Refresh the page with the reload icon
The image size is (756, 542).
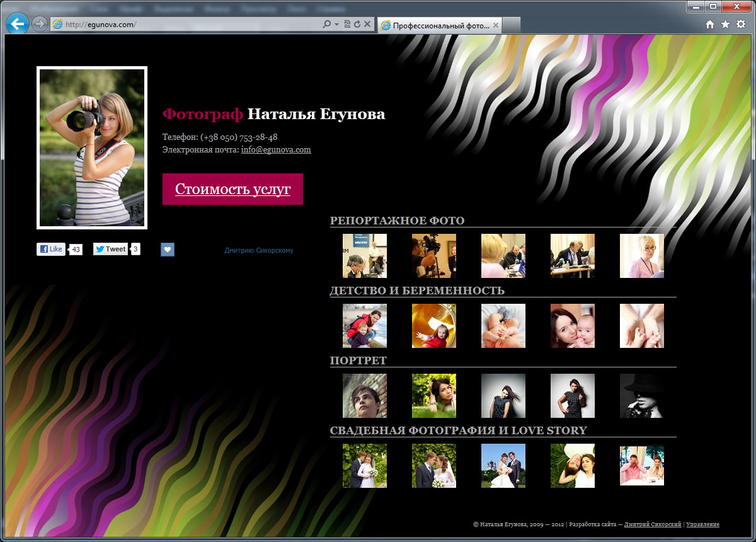357,25
